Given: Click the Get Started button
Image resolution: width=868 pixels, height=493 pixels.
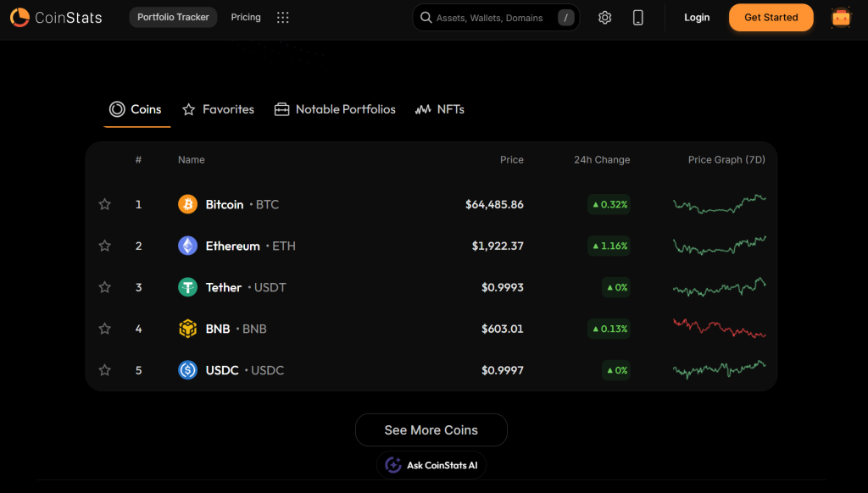Looking at the screenshot, I should [771, 17].
